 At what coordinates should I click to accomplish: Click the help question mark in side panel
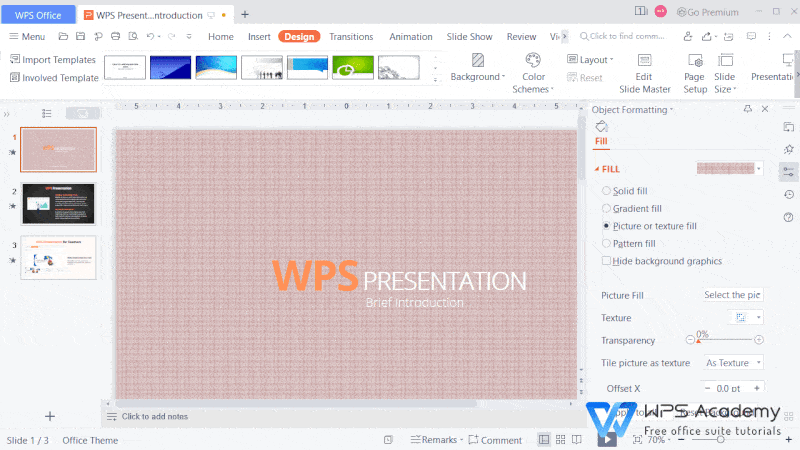coord(788,217)
